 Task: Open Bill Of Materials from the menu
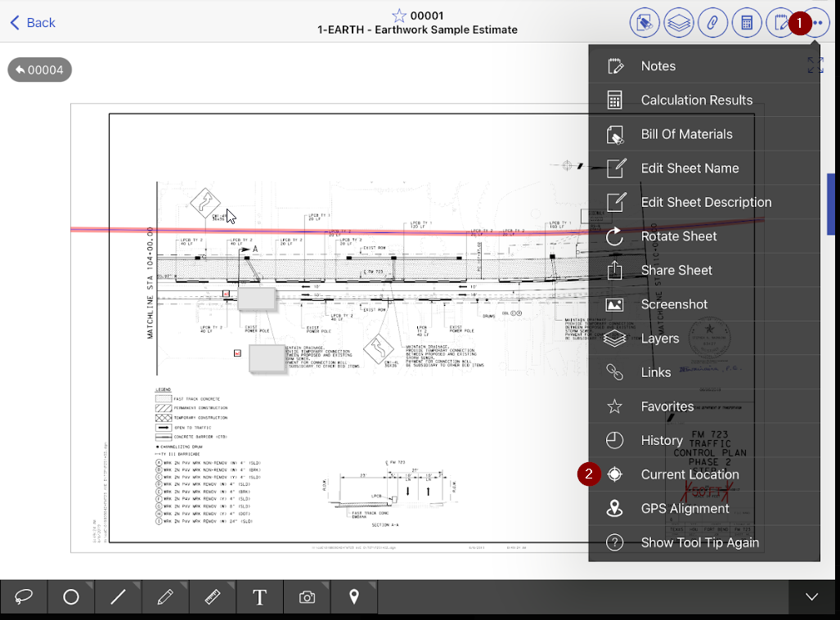coord(685,133)
